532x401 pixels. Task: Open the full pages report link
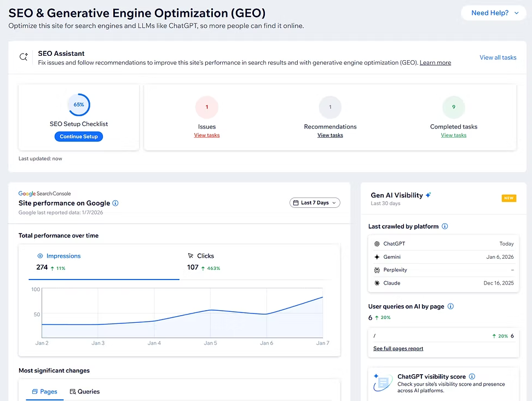click(398, 348)
